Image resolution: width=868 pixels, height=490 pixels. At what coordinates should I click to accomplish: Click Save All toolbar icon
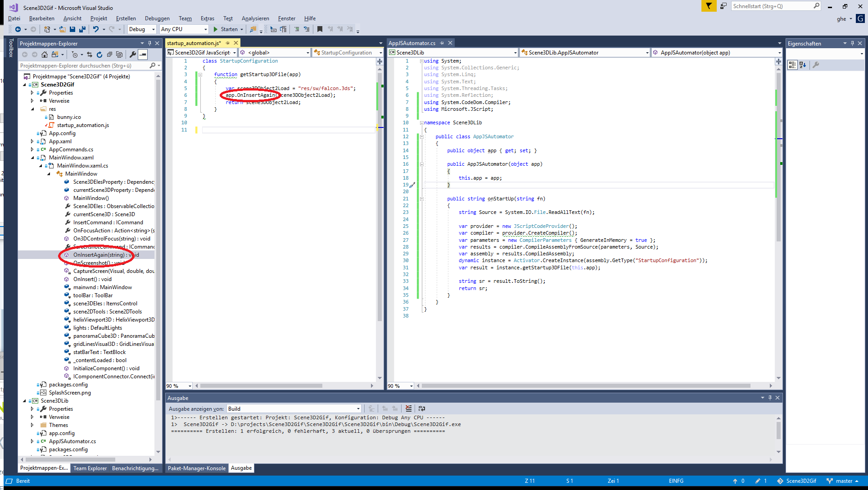(82, 29)
